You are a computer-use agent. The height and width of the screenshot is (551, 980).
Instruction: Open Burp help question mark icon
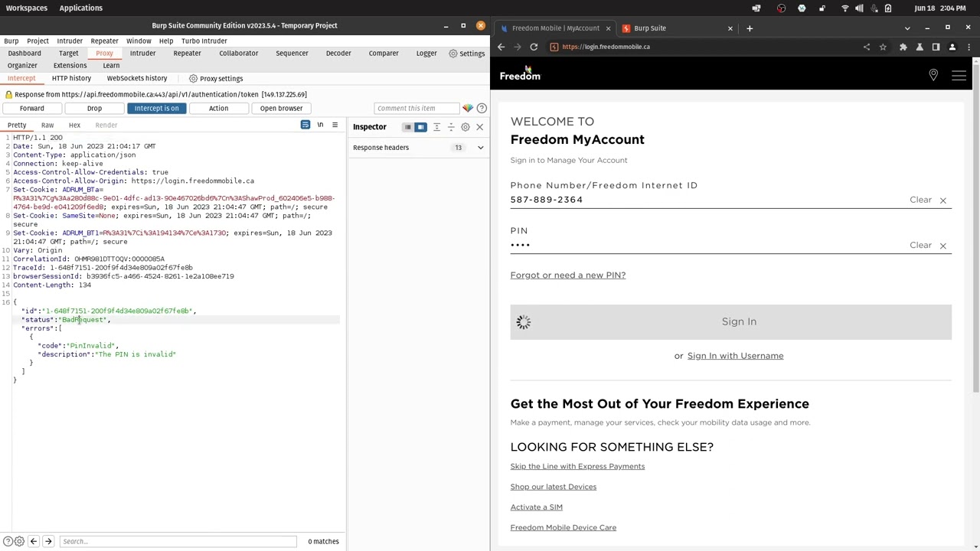[482, 108]
